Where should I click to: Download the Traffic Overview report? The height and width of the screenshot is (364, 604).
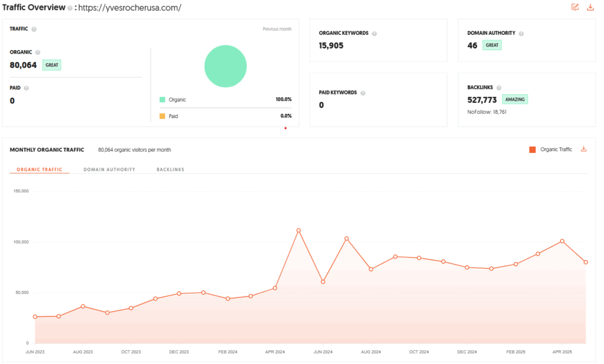[590, 7]
